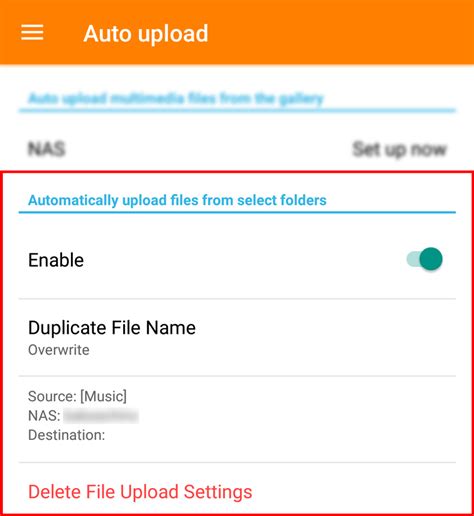This screenshot has width=474, height=516.
Task: Tap Set up now for NAS
Action: [399, 149]
